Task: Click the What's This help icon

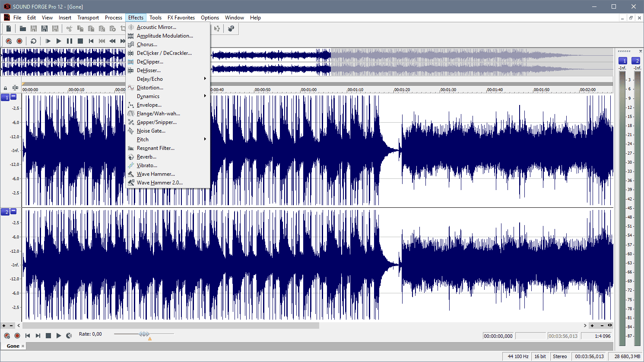Action: [231, 29]
